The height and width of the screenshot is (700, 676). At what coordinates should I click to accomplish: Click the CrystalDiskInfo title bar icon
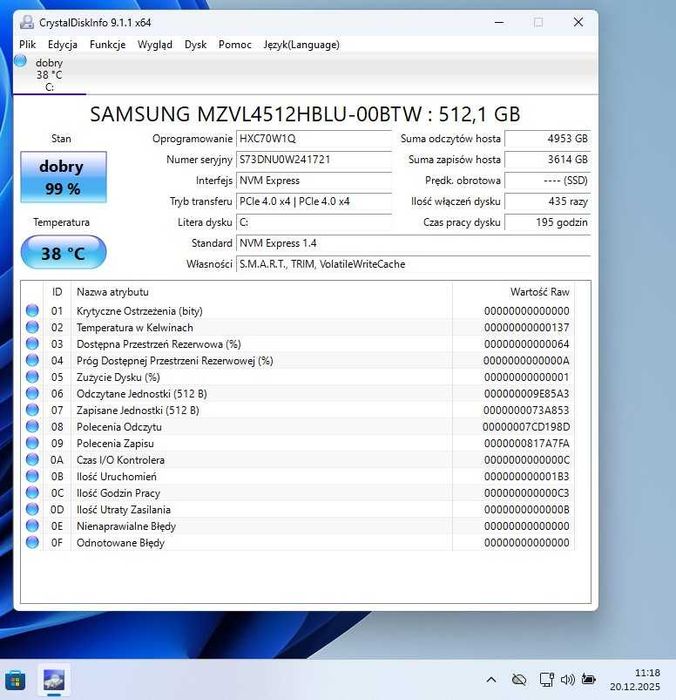tap(27, 22)
